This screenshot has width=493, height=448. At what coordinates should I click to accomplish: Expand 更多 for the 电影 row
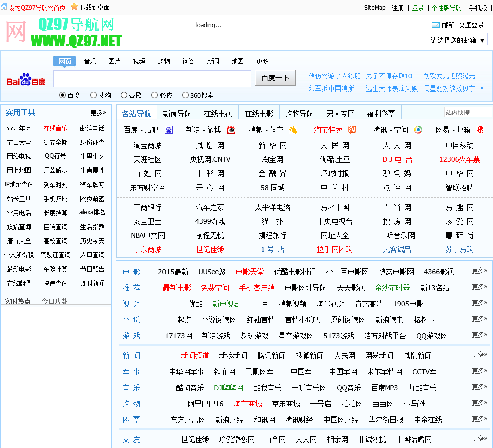point(479,271)
